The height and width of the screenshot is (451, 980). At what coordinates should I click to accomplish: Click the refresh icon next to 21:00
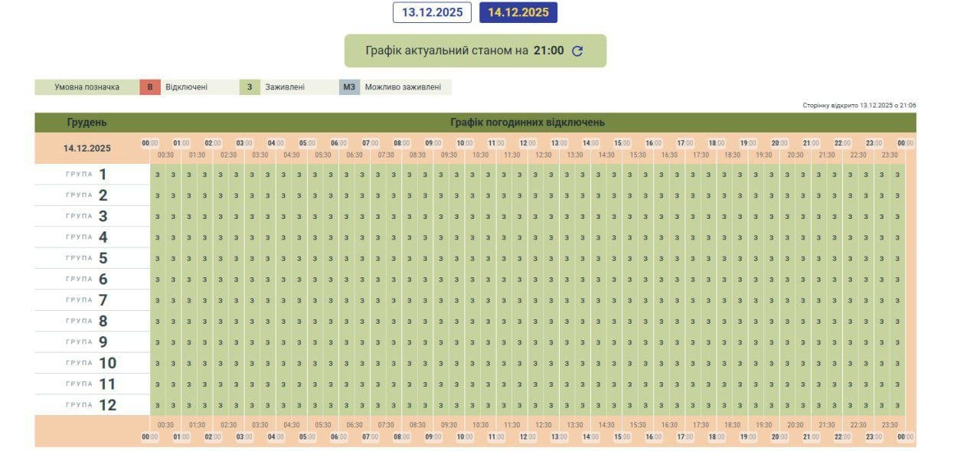577,51
